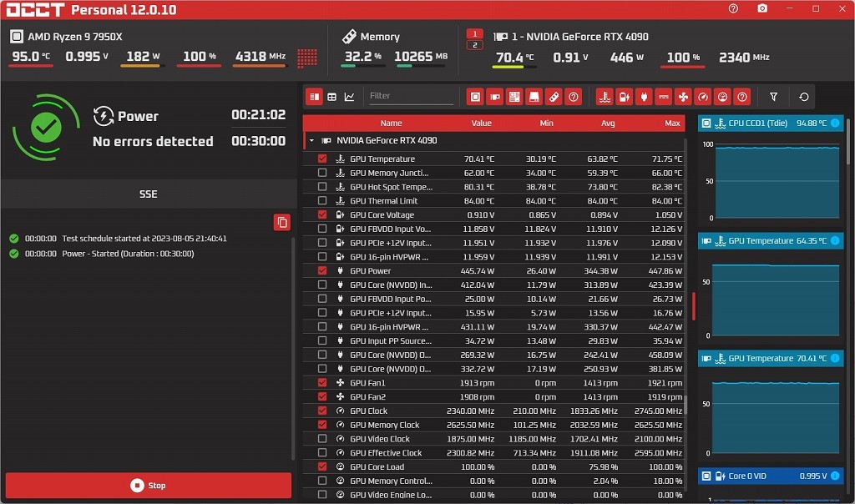Toggle the voltage sensor filter icon
855x504 pixels.
(x=625, y=97)
